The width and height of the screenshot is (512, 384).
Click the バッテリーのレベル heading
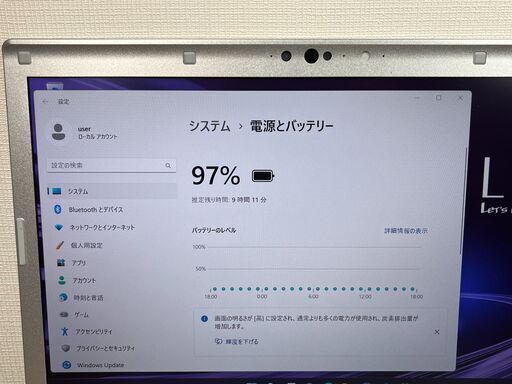pos(214,230)
